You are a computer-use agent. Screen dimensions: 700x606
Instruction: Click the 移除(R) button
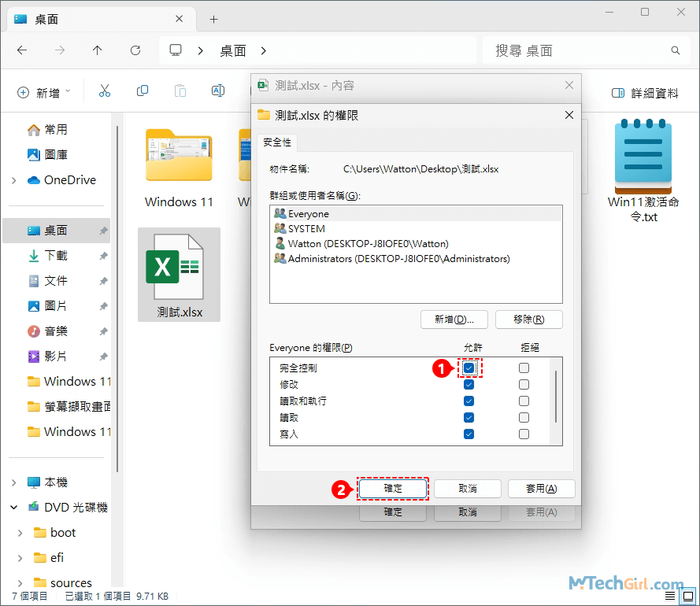[x=528, y=320]
